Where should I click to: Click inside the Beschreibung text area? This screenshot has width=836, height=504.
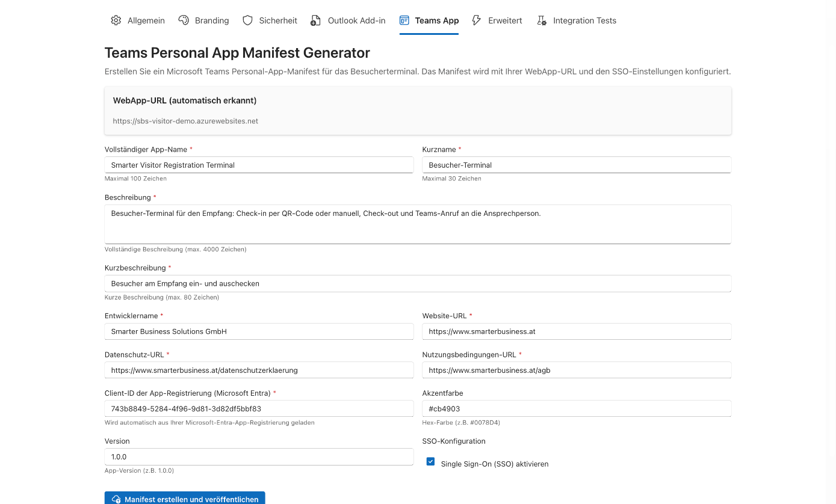tap(418, 224)
